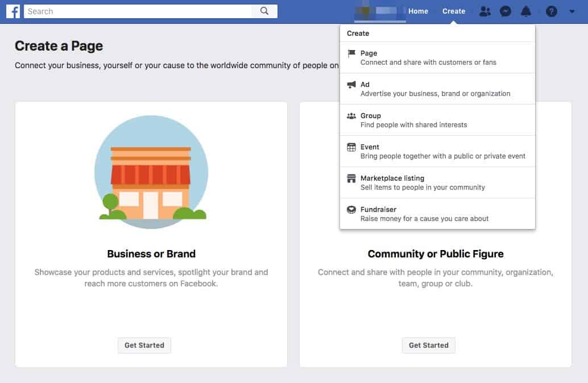Open the account settings caret at top right

click(x=573, y=11)
